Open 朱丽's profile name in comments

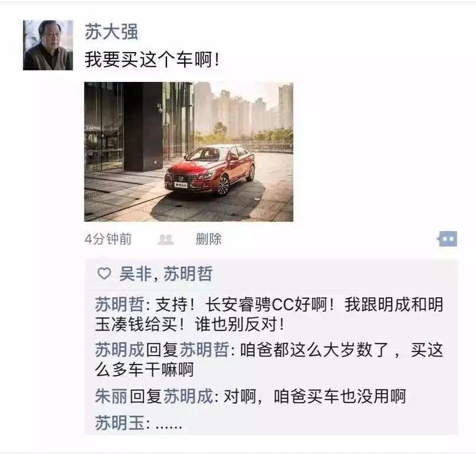pyautogui.click(x=111, y=396)
